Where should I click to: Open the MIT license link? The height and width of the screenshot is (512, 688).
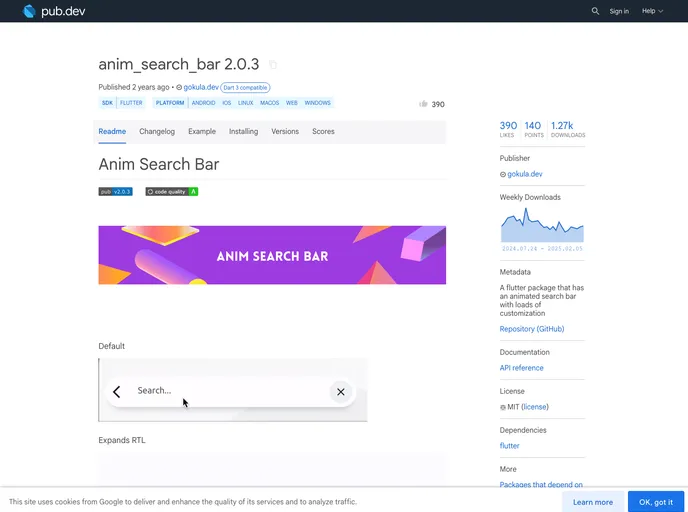[535, 407]
